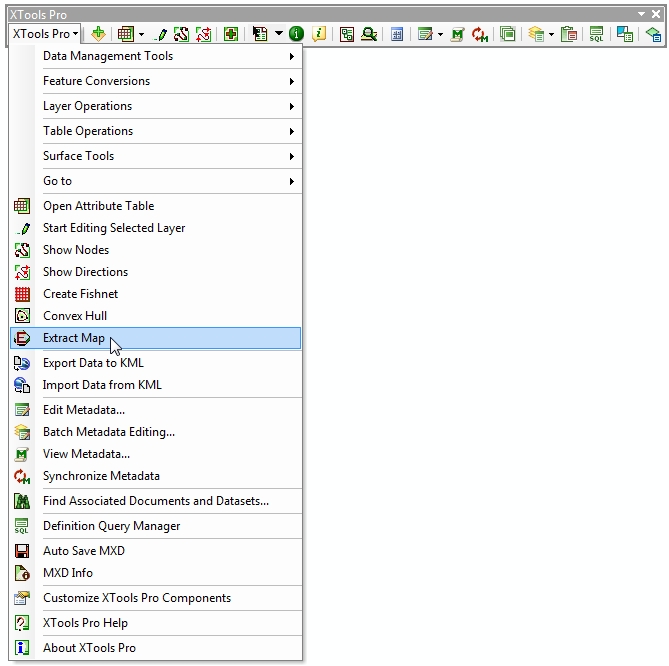
Task: Expand the Data Management Tools submenu
Action: (156, 56)
